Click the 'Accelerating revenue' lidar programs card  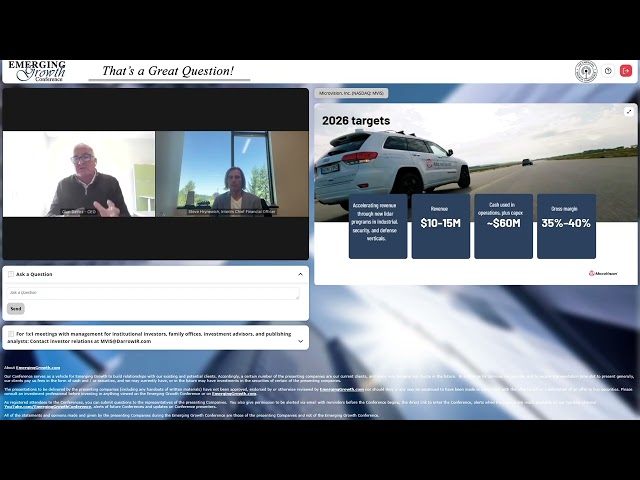(x=378, y=226)
